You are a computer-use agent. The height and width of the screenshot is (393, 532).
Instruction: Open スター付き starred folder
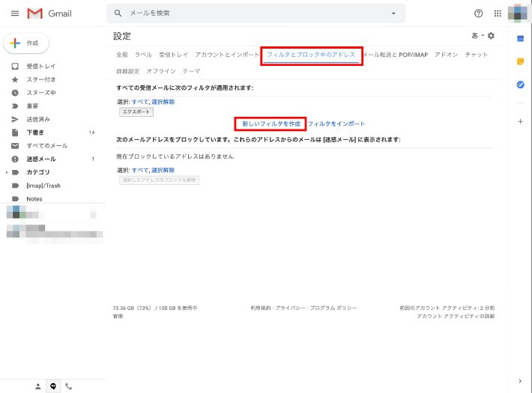[40, 79]
